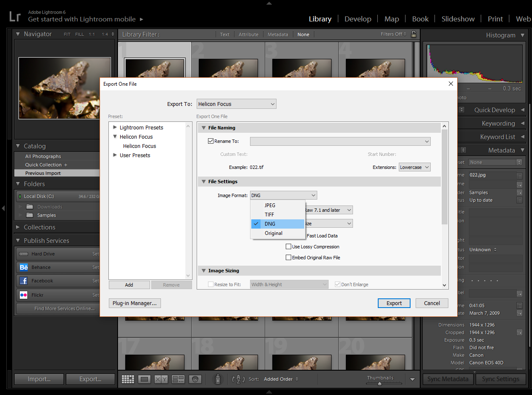This screenshot has height=395, width=532.
Task: Select the Painter spray can tool
Action: (x=218, y=379)
